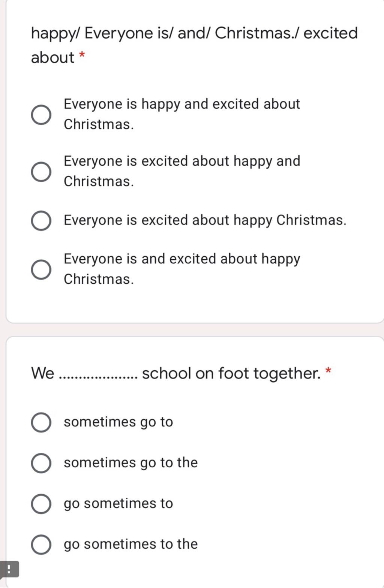Screen dimensions: 384x588
Task: Select the "sometimes go to" radio button
Action: click(x=41, y=422)
